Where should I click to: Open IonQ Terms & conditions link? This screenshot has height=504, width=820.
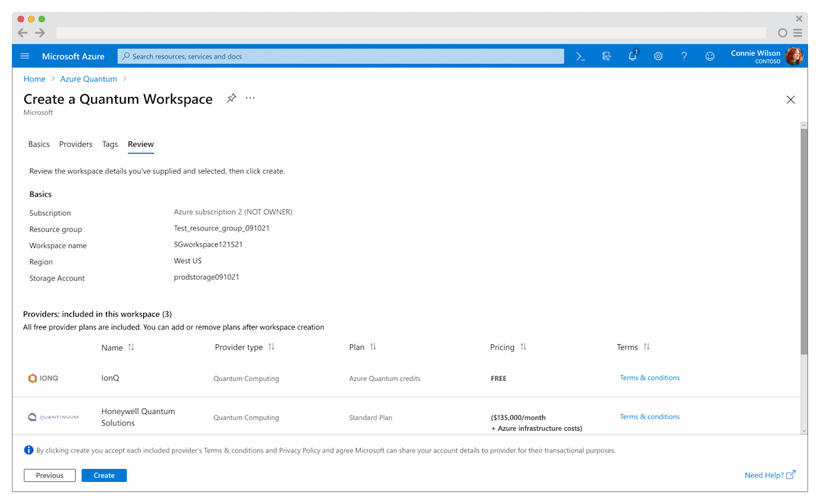click(650, 378)
